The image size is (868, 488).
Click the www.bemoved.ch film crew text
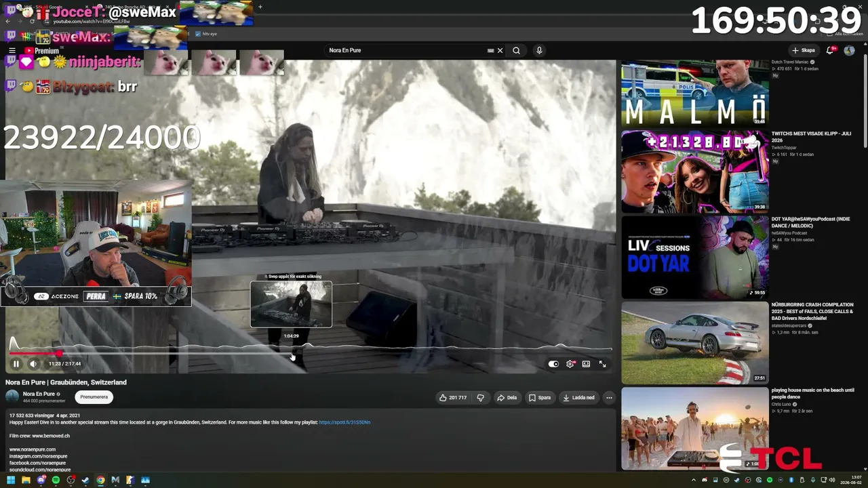[x=51, y=436]
